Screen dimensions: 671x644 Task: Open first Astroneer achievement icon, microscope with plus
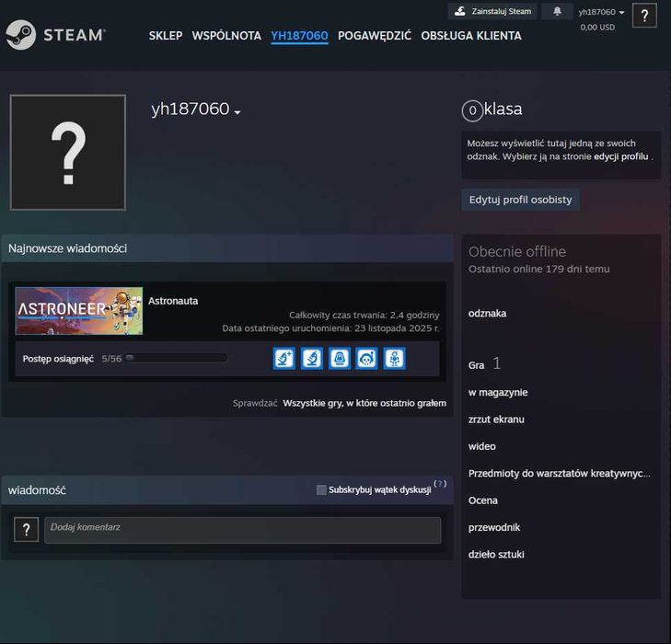tap(283, 359)
